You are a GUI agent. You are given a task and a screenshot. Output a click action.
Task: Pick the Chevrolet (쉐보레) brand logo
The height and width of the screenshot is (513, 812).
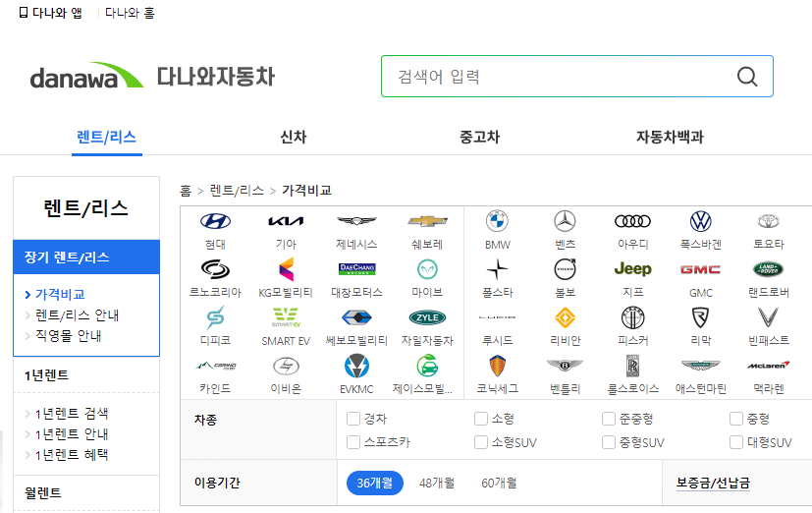[x=427, y=221]
